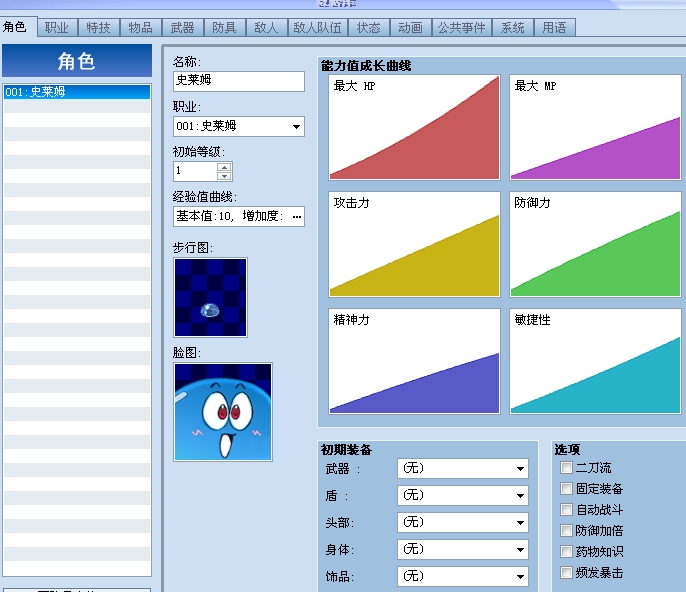Open the 最大 HP growth curve
The image size is (686, 592).
click(414, 127)
